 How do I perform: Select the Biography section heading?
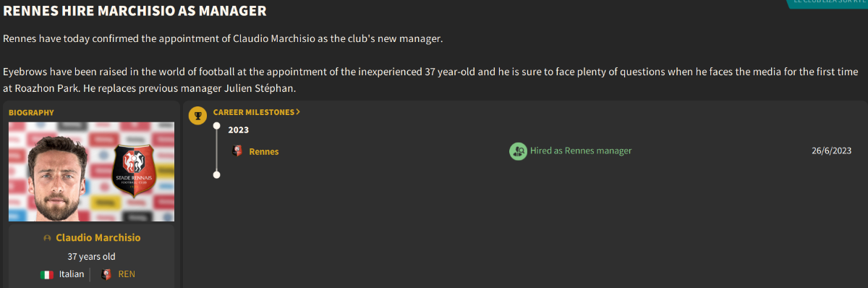click(31, 112)
